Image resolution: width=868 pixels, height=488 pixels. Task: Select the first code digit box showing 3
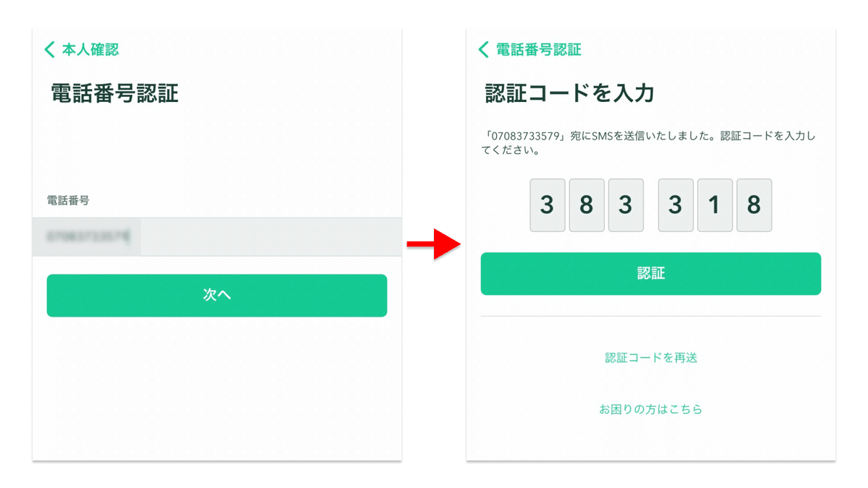pos(548,205)
